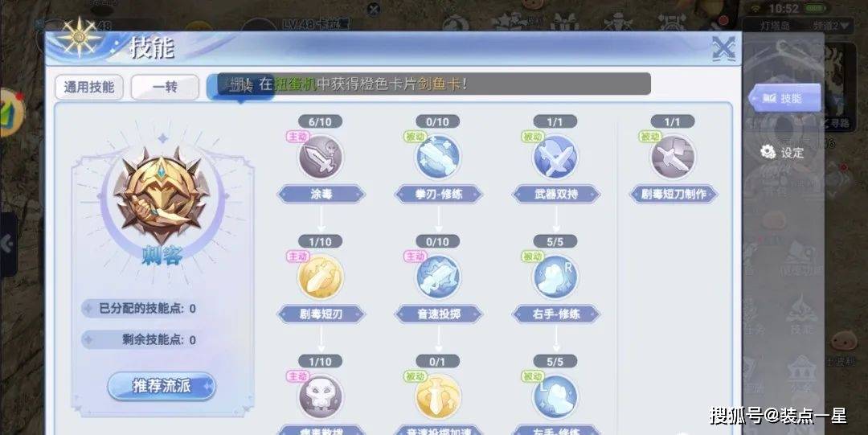
Task: Tap the 音速投掷 skill icon
Action: (x=438, y=277)
